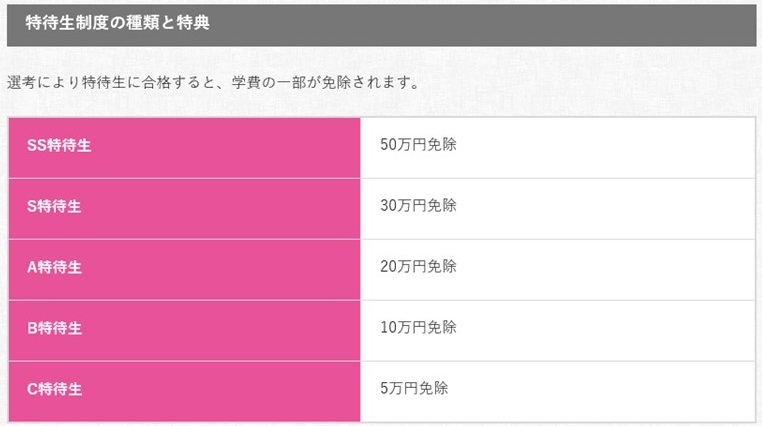Click the heading text 特待生制度の種類と特典

pos(118,22)
